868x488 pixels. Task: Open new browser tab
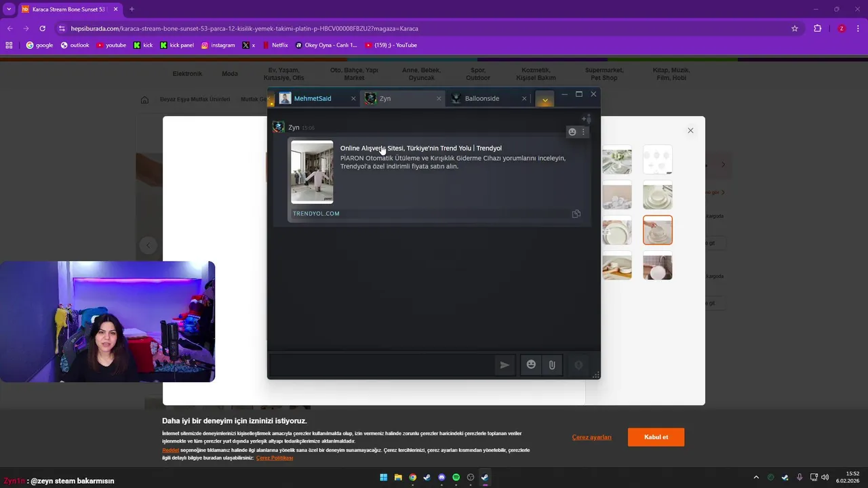pyautogui.click(x=132, y=9)
